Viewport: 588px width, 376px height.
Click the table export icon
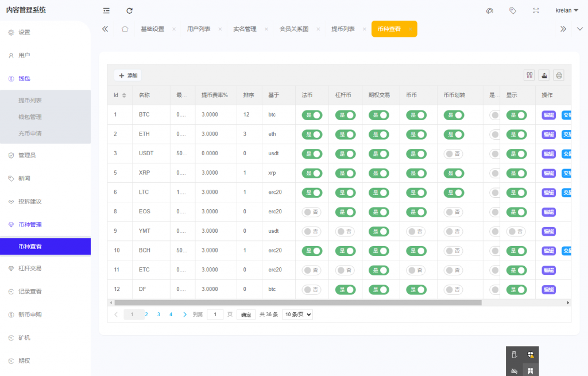pyautogui.click(x=544, y=75)
